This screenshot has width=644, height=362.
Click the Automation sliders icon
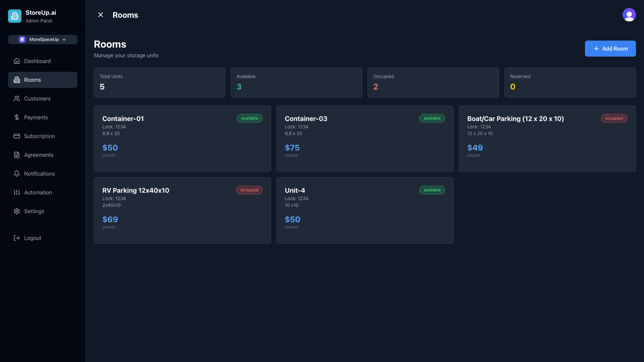(17, 193)
